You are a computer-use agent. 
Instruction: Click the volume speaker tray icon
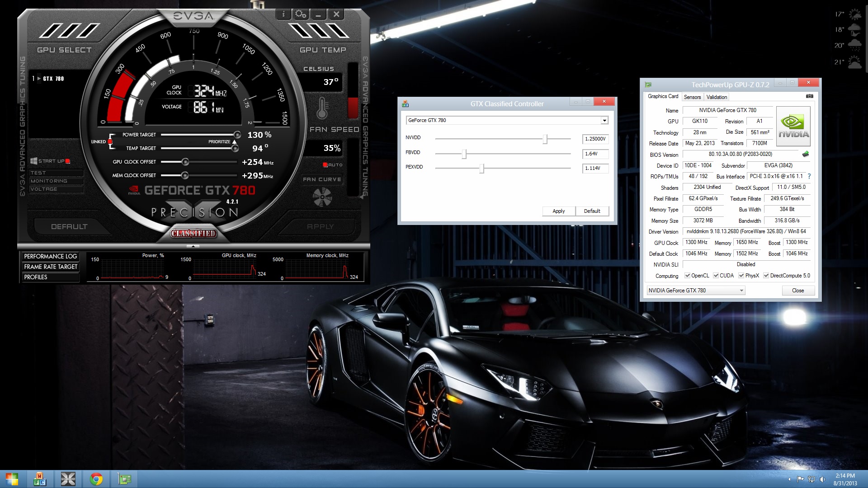(x=822, y=479)
